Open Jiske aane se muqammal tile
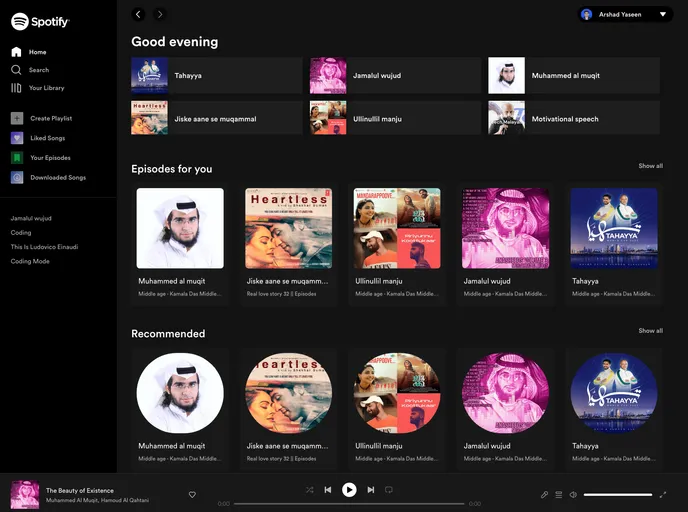 217,118
